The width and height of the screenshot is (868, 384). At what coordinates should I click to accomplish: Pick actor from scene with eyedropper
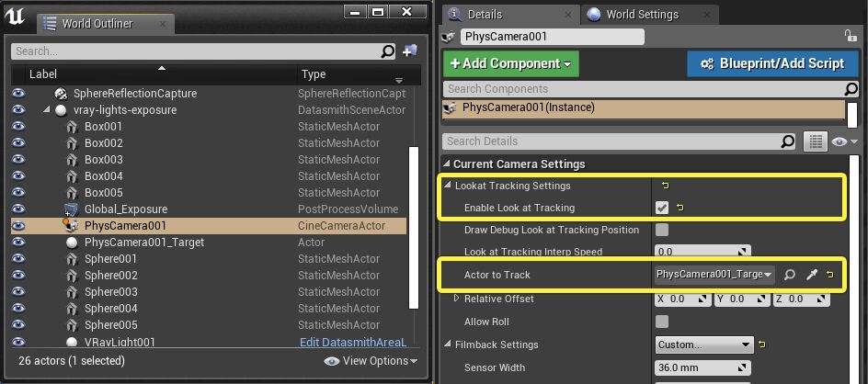(811, 275)
